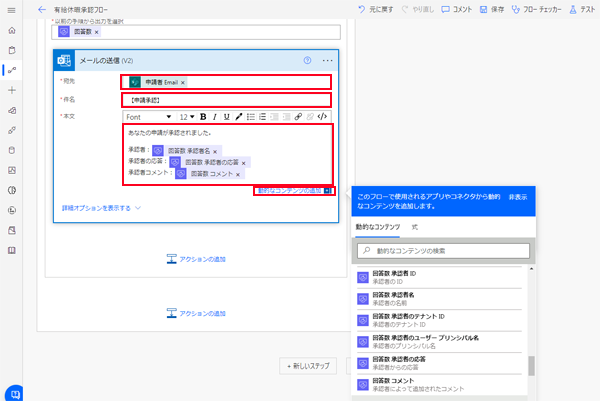Click the Create plus icon in sidebar
Viewport: 600px width, 401px height.
point(12,90)
